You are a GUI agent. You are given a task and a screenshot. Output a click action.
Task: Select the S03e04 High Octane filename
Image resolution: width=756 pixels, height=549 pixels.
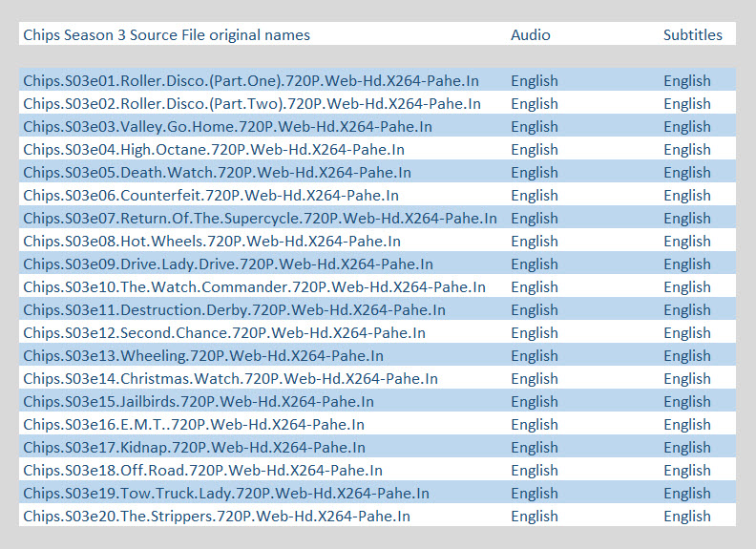pos(214,150)
